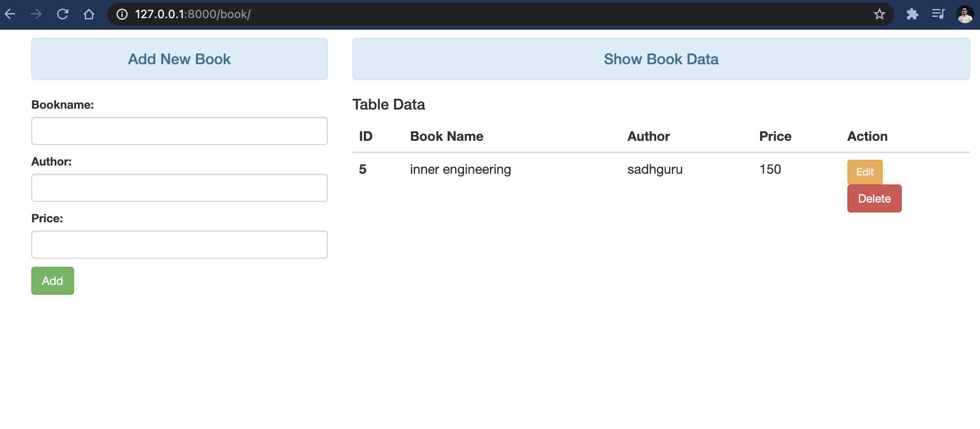Click the browser forward arrow
The width and height of the screenshot is (980, 429).
tap(36, 14)
